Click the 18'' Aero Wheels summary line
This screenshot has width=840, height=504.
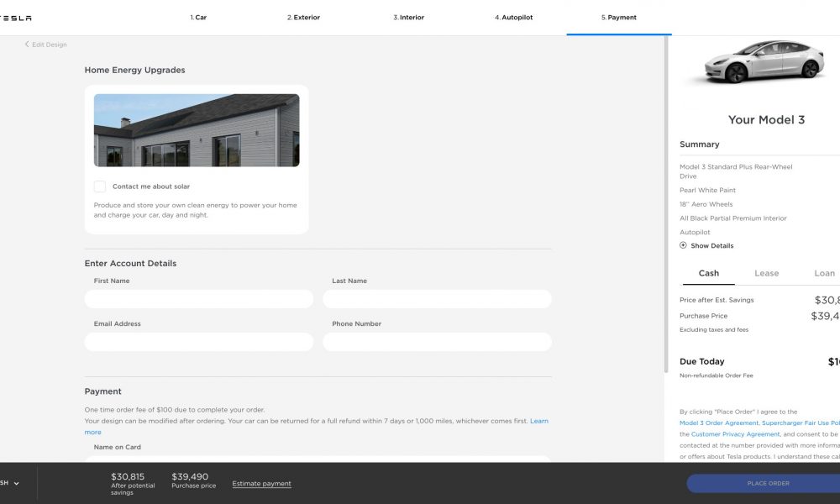click(x=706, y=204)
